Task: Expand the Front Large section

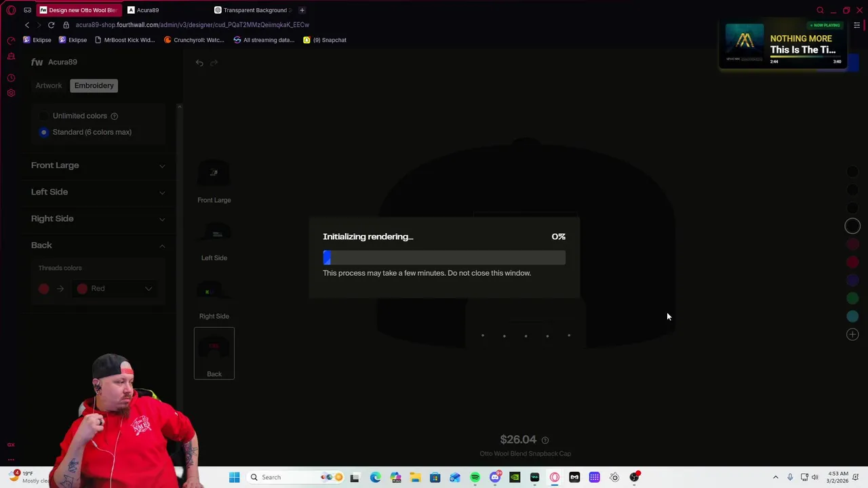Action: (x=98, y=165)
